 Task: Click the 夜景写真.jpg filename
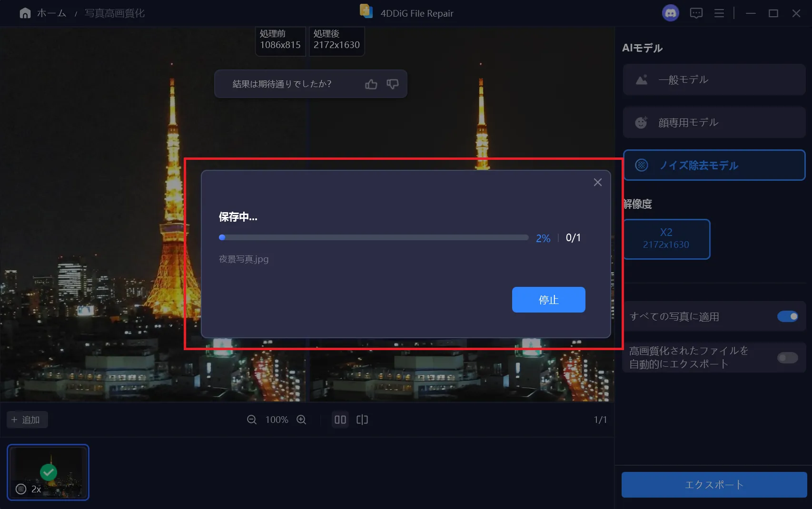[x=244, y=259]
